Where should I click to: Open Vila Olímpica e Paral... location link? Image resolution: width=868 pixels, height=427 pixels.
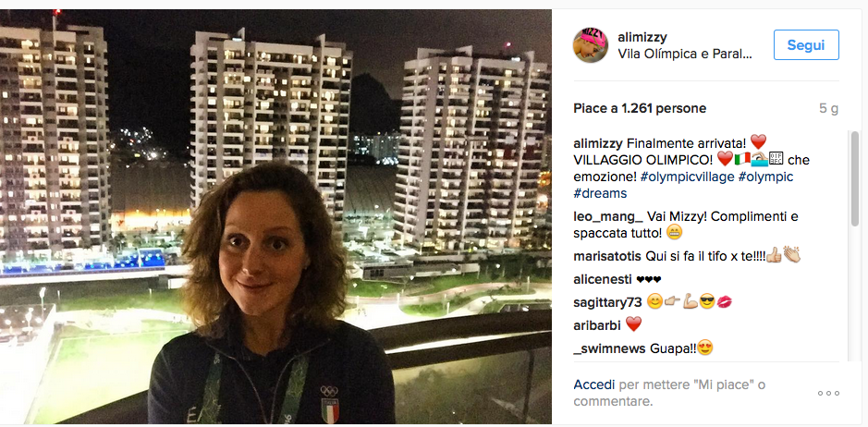(685, 55)
